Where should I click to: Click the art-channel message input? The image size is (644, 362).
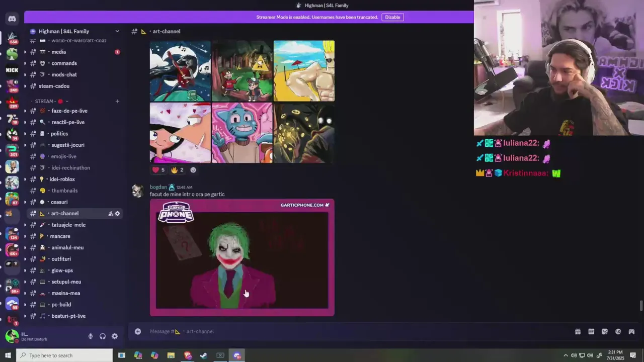(x=352, y=331)
